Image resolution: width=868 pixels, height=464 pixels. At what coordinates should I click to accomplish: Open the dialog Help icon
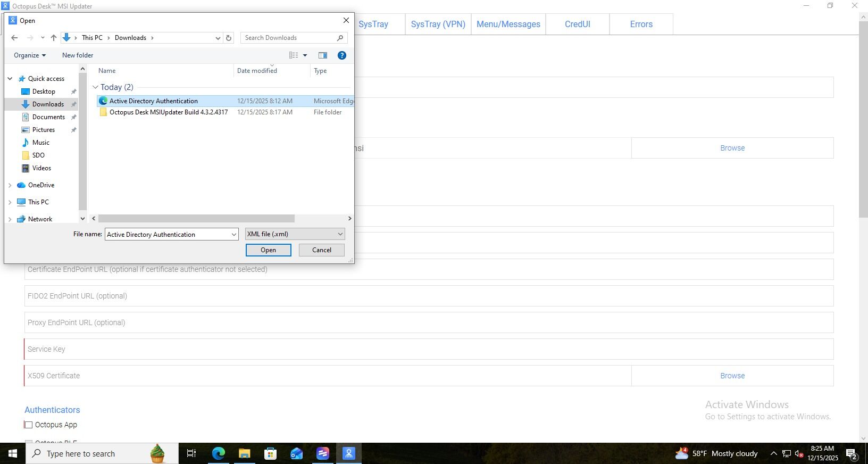point(342,55)
